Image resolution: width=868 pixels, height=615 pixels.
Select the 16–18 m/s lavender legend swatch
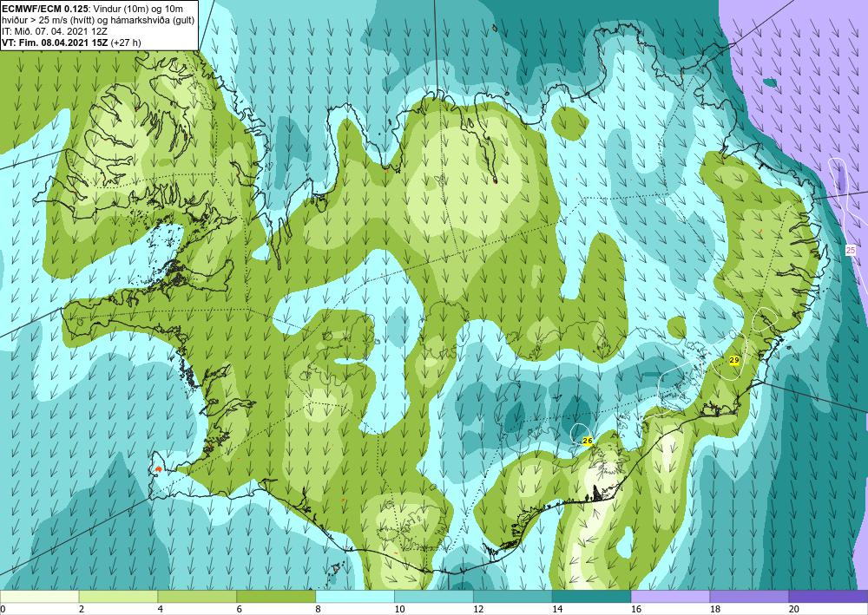coord(670,597)
